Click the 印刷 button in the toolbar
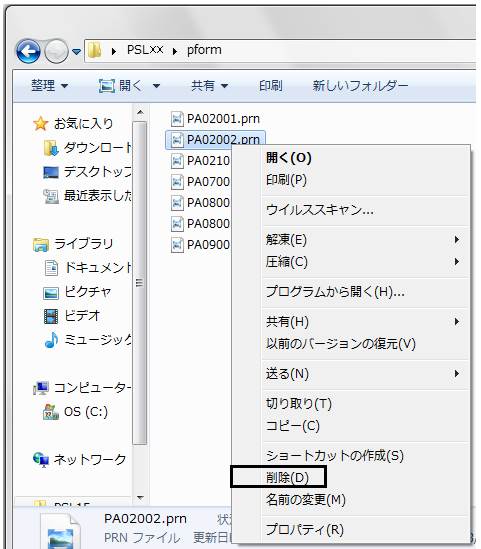Screen dimensions: 481x549 point(271,85)
